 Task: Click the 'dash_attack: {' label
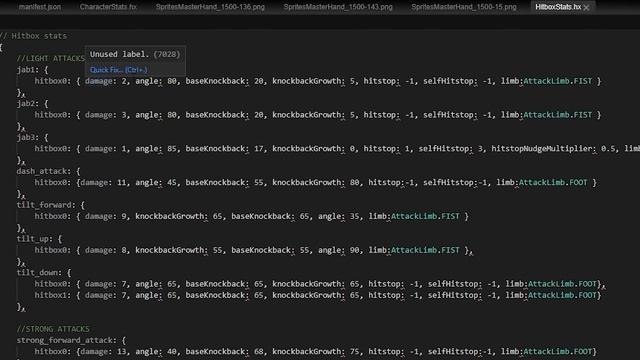coord(49,171)
